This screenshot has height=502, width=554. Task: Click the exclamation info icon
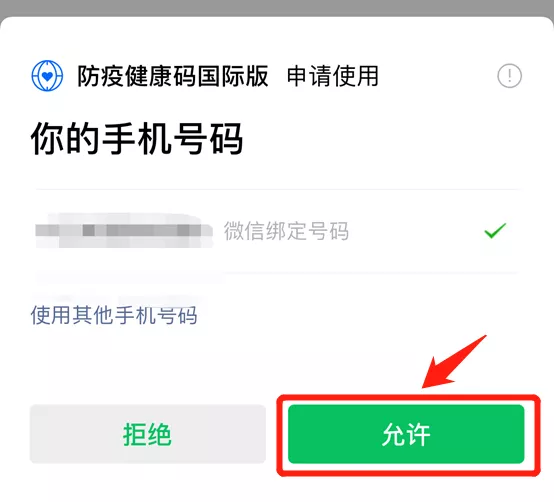(x=509, y=76)
